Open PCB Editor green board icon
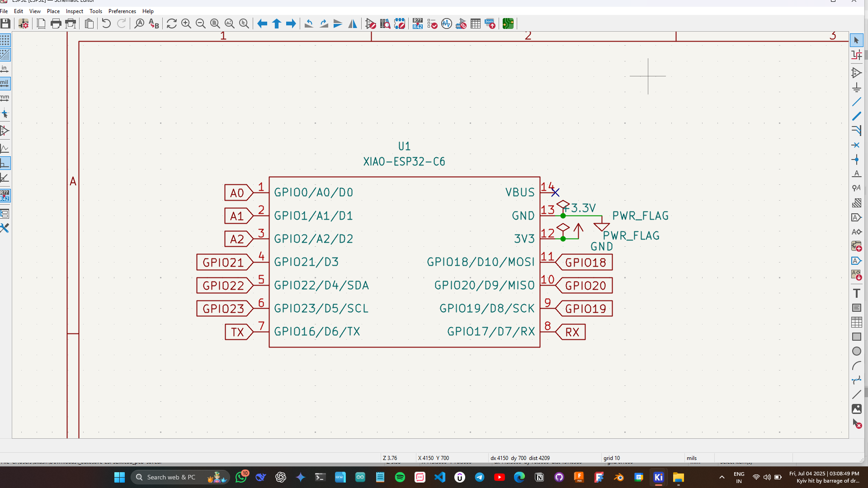 pos(508,23)
